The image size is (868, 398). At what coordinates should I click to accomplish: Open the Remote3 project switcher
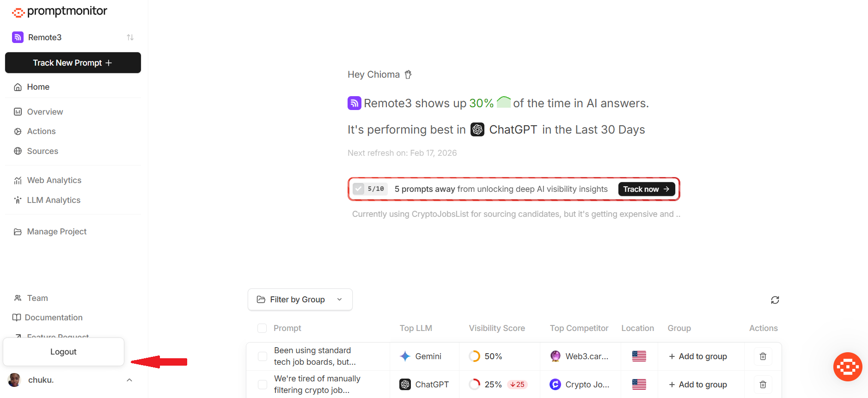73,37
